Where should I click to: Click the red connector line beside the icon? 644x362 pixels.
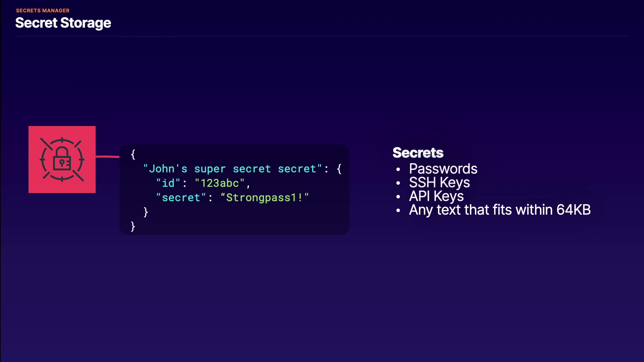pyautogui.click(x=107, y=157)
